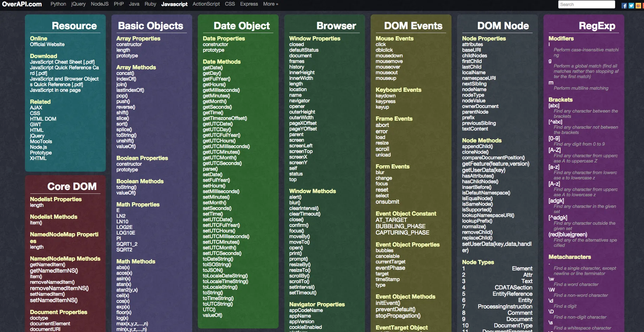Switch to the PHP cheat sheet
The width and height of the screenshot is (644, 332).
tap(119, 4)
